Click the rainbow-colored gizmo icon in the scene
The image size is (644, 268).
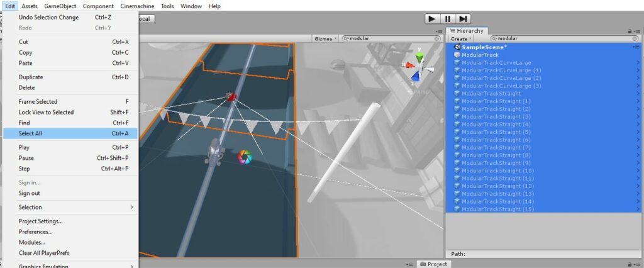(244, 157)
